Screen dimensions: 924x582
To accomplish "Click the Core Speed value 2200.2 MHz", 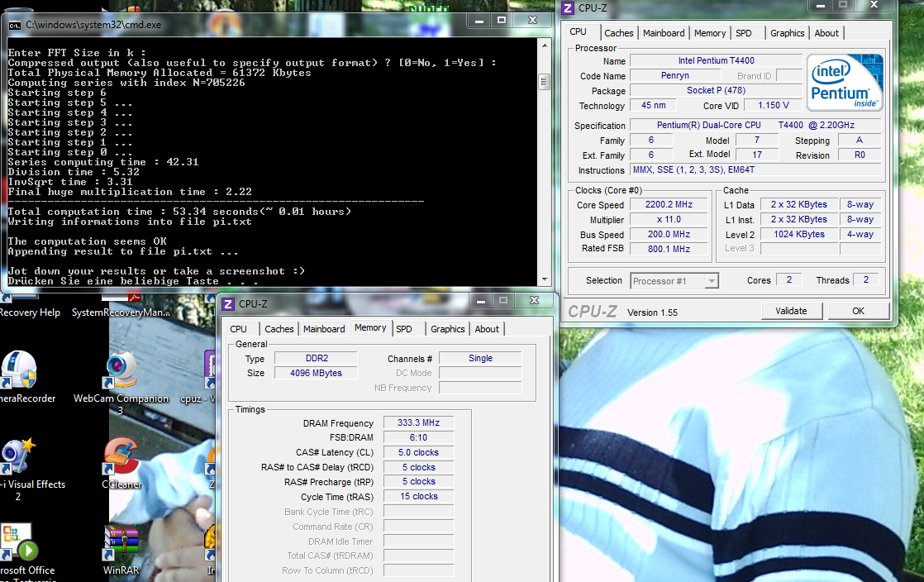I will [x=669, y=205].
